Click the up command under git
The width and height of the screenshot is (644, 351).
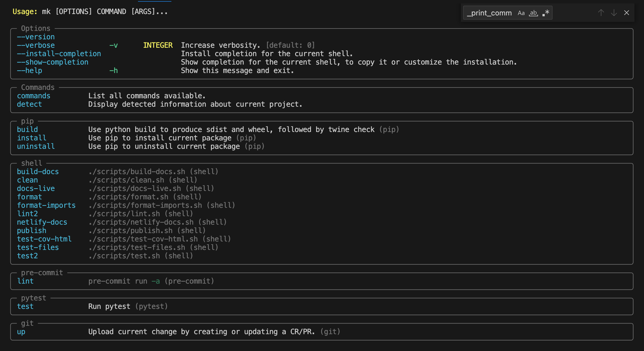(x=21, y=332)
